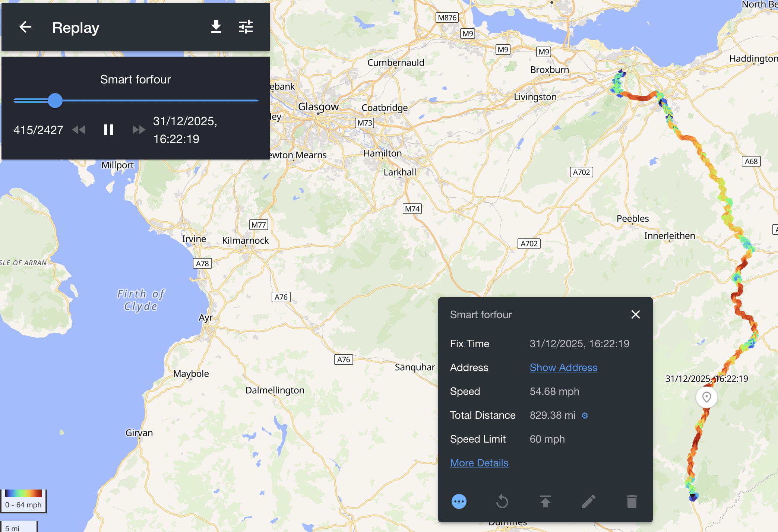Screen dimensions: 778x532
Task: Click the gear icon beside Total Distance
Action: 585,415
